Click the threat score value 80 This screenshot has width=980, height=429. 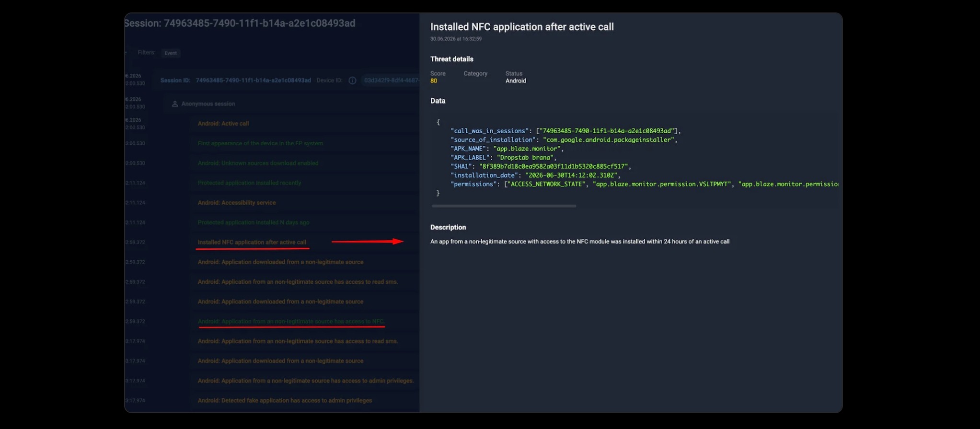(x=434, y=81)
